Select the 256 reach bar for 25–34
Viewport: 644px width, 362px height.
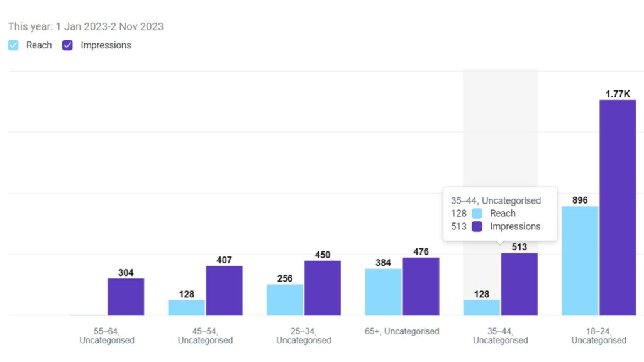pos(285,300)
